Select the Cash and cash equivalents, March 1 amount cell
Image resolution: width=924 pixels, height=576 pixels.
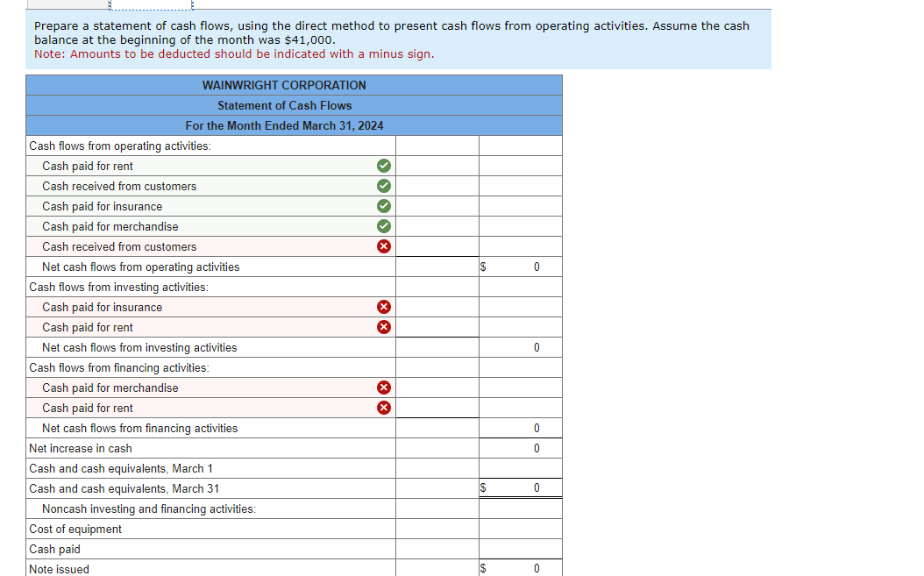pyautogui.click(x=521, y=468)
